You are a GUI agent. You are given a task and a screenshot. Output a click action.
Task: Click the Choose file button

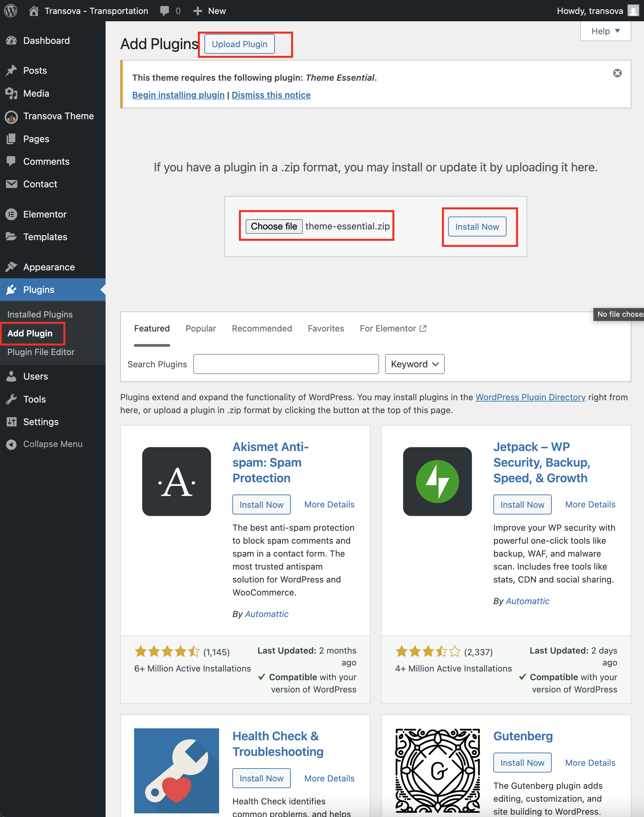pyautogui.click(x=274, y=226)
